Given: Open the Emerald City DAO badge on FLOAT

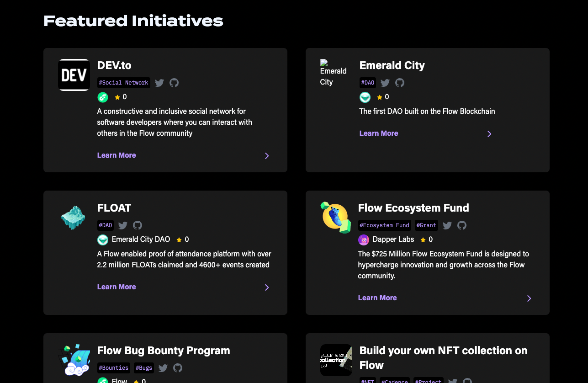Looking at the screenshot, I should pyautogui.click(x=103, y=239).
